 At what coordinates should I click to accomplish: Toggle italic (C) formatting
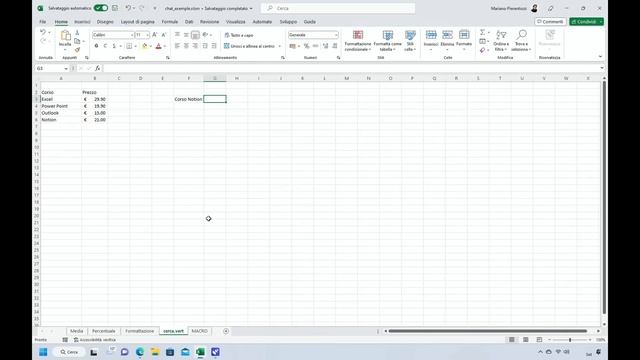105,46
